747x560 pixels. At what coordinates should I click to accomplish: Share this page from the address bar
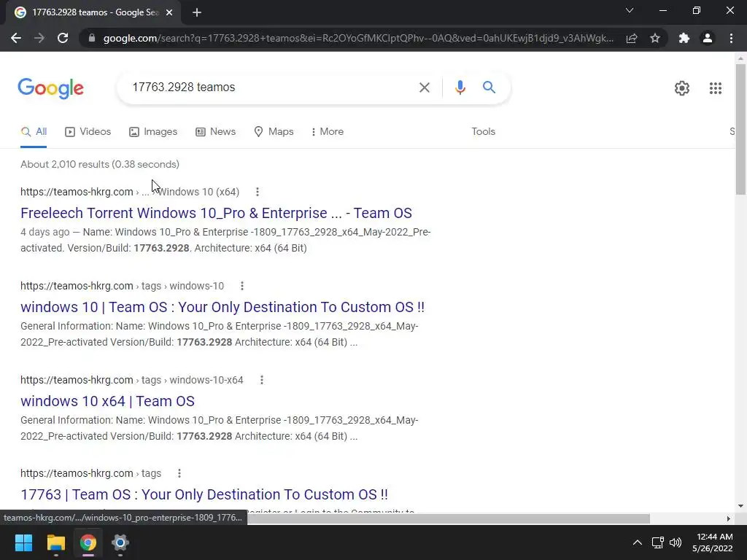(x=632, y=38)
